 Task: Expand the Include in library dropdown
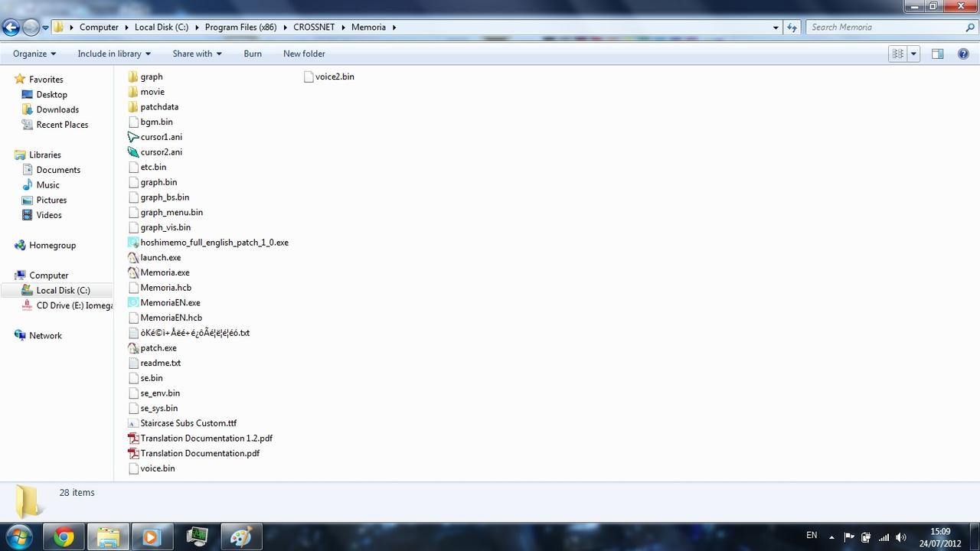114,54
